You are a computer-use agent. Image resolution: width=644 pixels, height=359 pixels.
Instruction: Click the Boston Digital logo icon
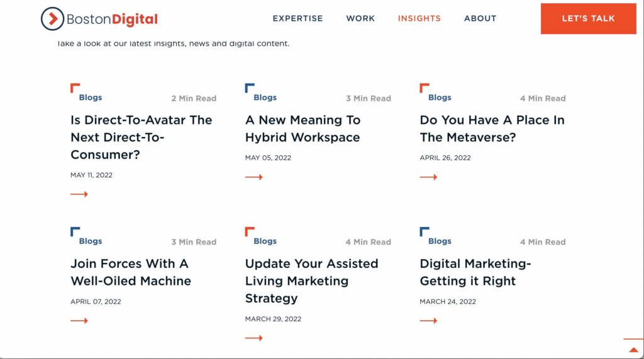(x=53, y=19)
